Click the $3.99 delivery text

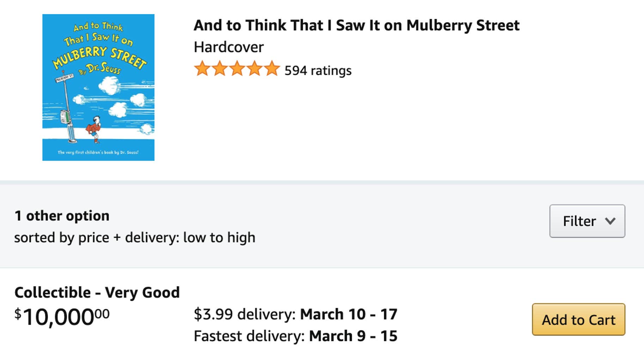pos(244,314)
